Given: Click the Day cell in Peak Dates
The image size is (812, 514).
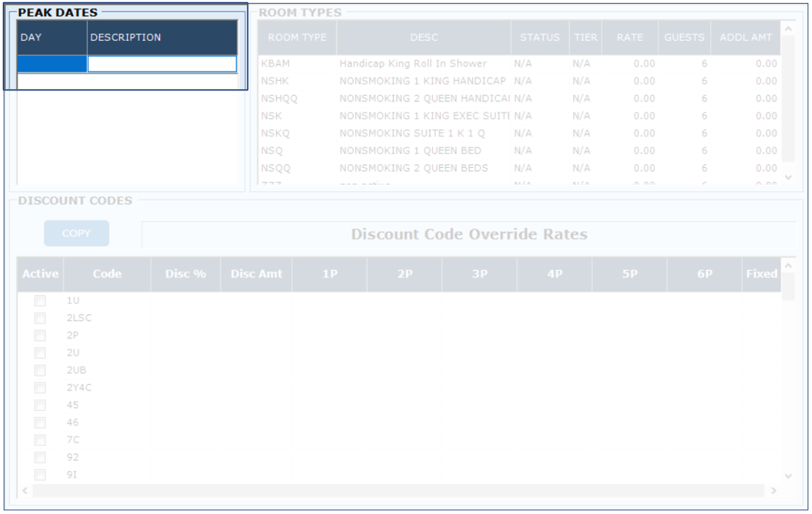Looking at the screenshot, I should pos(52,64).
